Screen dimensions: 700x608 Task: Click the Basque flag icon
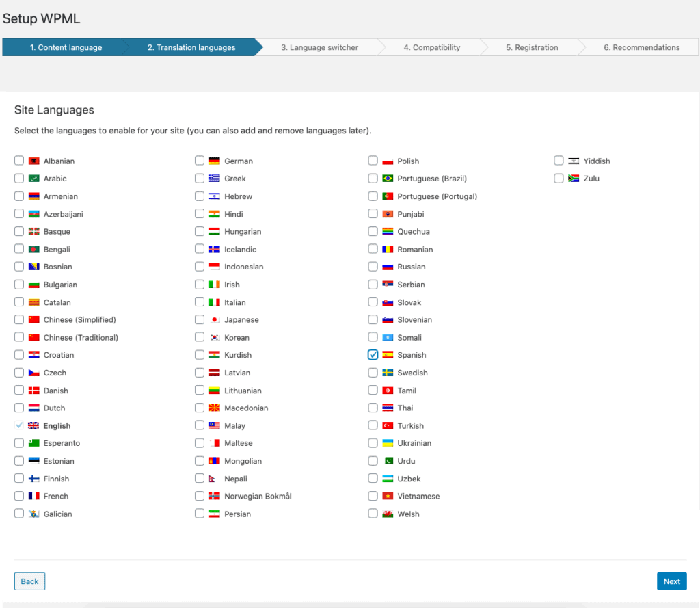coord(34,231)
